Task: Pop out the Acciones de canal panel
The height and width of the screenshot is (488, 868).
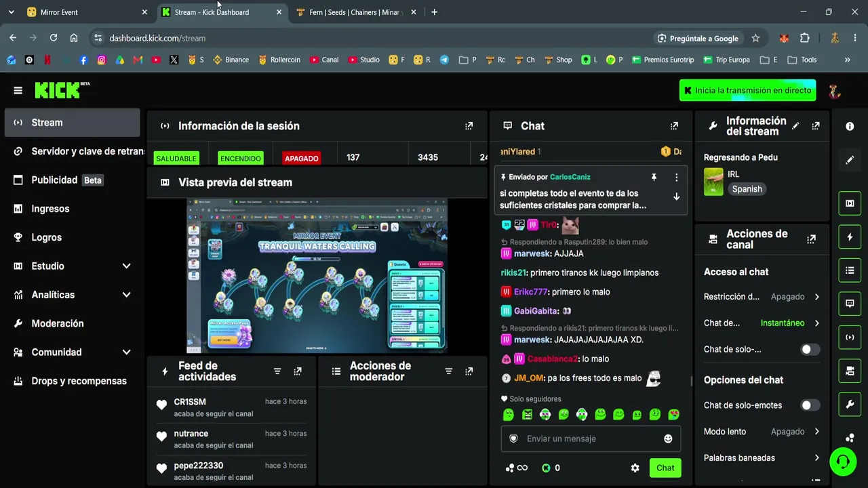Action: click(x=811, y=239)
